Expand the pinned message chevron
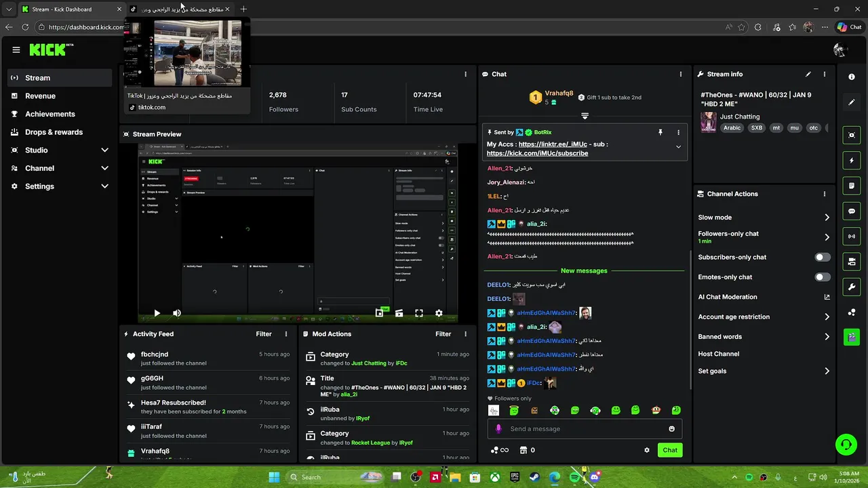The height and width of the screenshot is (488, 868). (x=678, y=146)
